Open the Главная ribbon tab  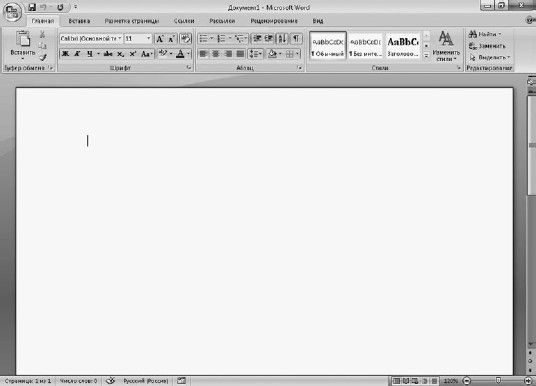pyautogui.click(x=43, y=21)
